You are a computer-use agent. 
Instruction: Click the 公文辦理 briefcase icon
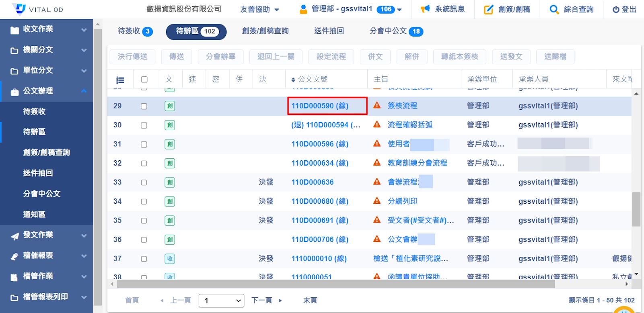point(14,92)
